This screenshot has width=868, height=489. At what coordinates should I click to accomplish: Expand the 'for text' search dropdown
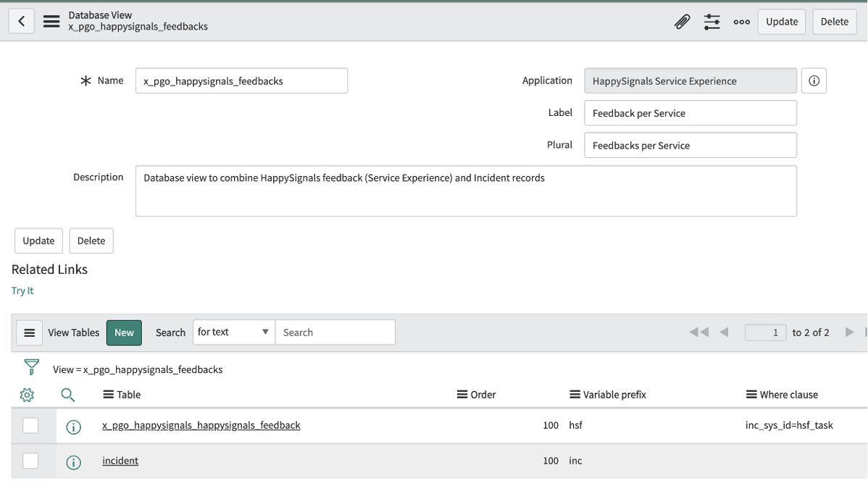233,333
